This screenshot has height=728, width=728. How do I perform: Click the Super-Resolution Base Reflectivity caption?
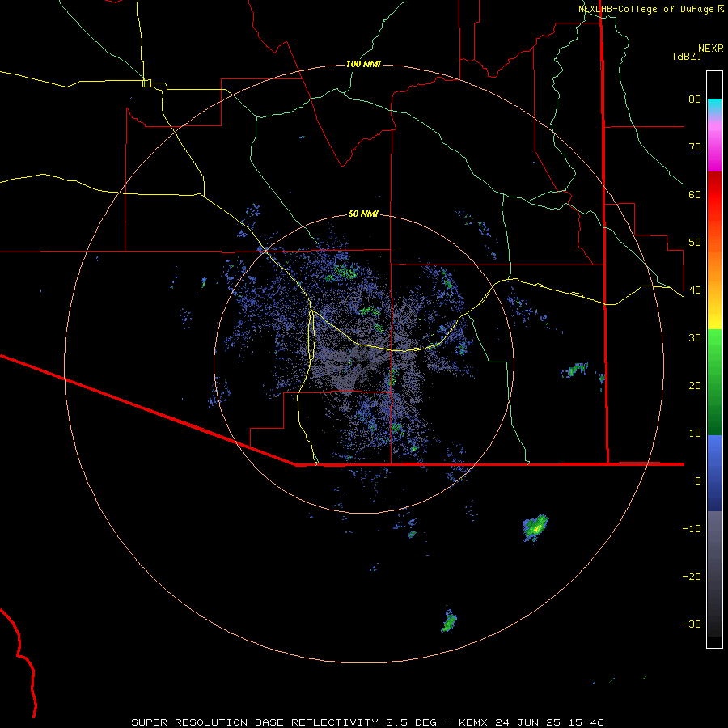point(367,722)
